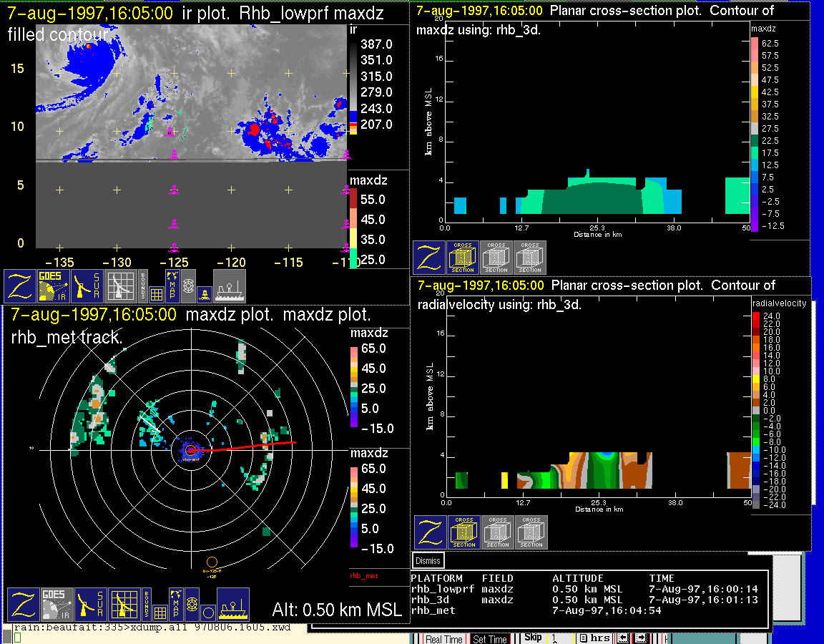Click the GOES IR satellite icon in top window

click(x=54, y=286)
